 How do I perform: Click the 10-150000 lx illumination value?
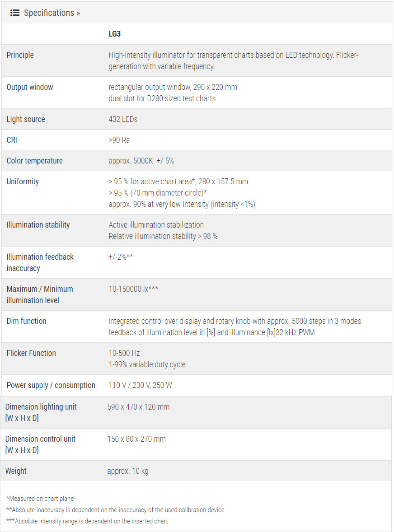(x=133, y=289)
